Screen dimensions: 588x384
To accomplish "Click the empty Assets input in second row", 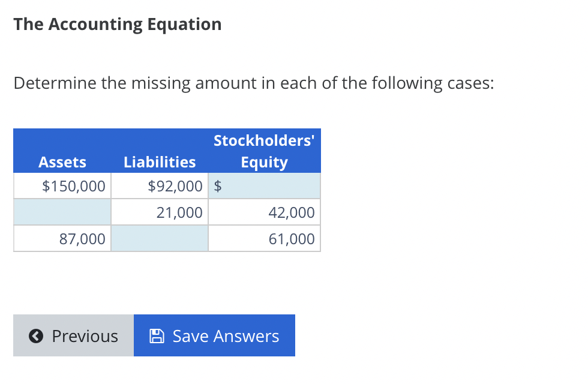I will tap(62, 212).
